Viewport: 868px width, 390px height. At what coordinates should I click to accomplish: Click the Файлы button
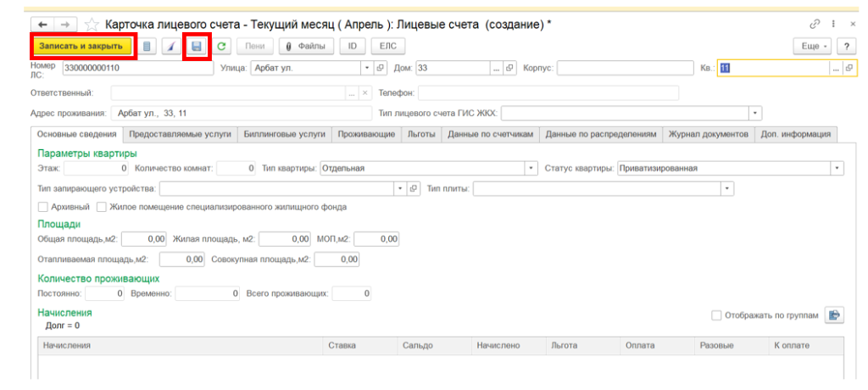click(307, 46)
